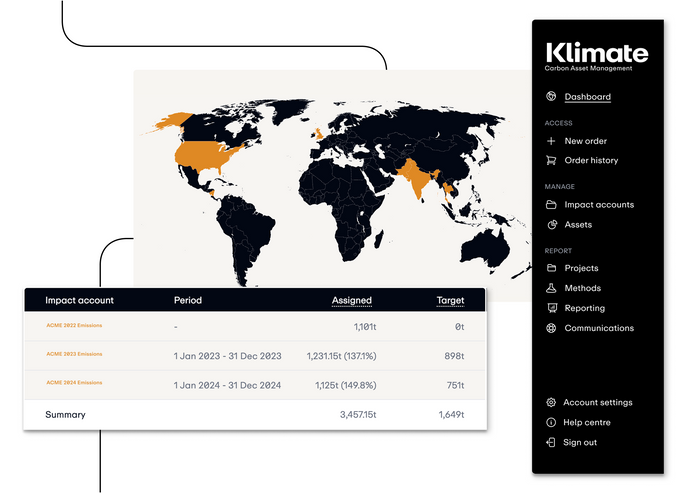Click the 1 Jan 2024 - 31 Dec 2024 period

[x=227, y=385]
